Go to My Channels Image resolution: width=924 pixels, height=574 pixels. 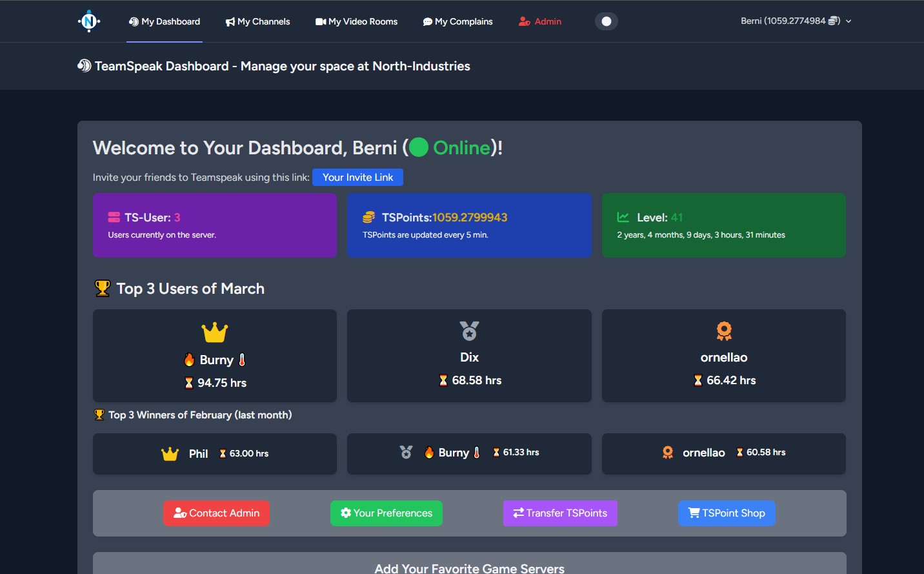tap(258, 21)
